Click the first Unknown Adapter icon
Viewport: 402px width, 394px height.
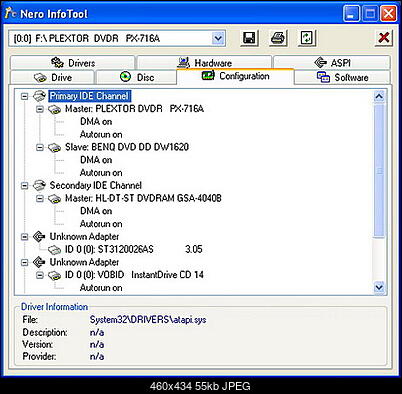tap(39, 237)
